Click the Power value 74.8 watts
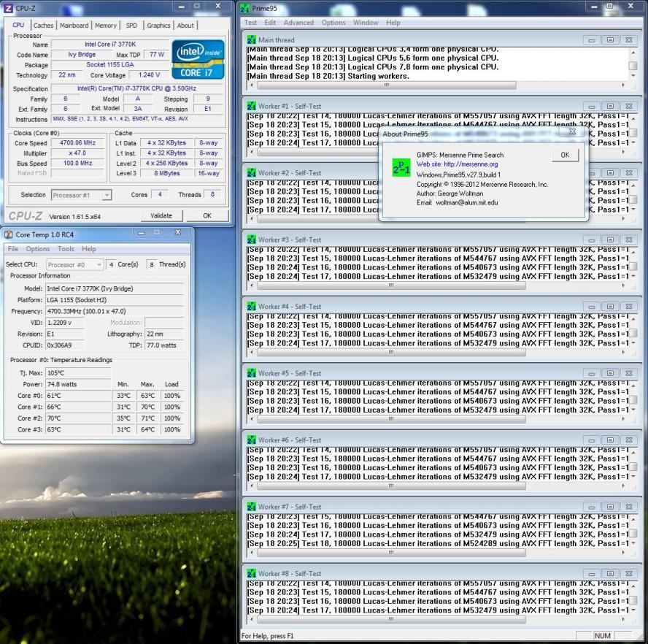 pos(77,384)
